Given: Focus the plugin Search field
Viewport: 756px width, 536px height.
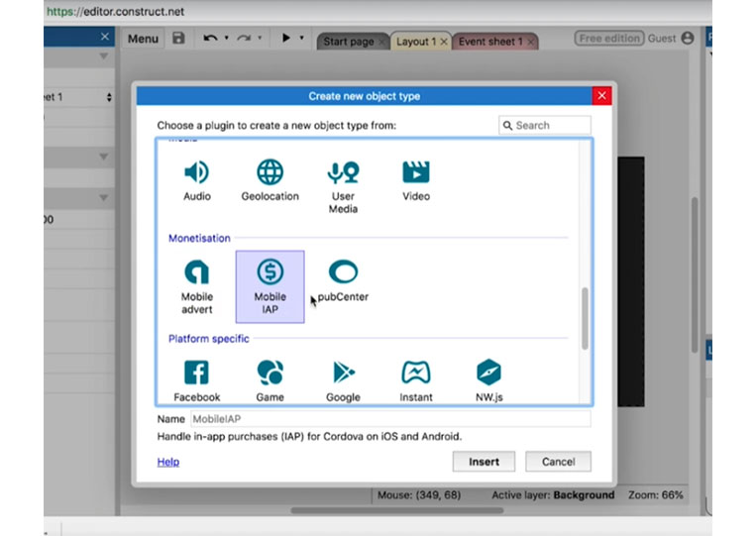Looking at the screenshot, I should tap(545, 125).
